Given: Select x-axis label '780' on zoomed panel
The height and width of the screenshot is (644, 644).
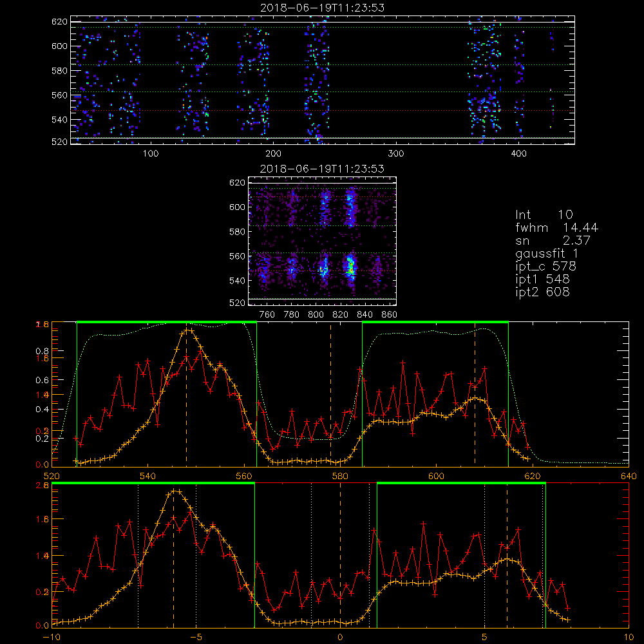Looking at the screenshot, I should [x=292, y=315].
